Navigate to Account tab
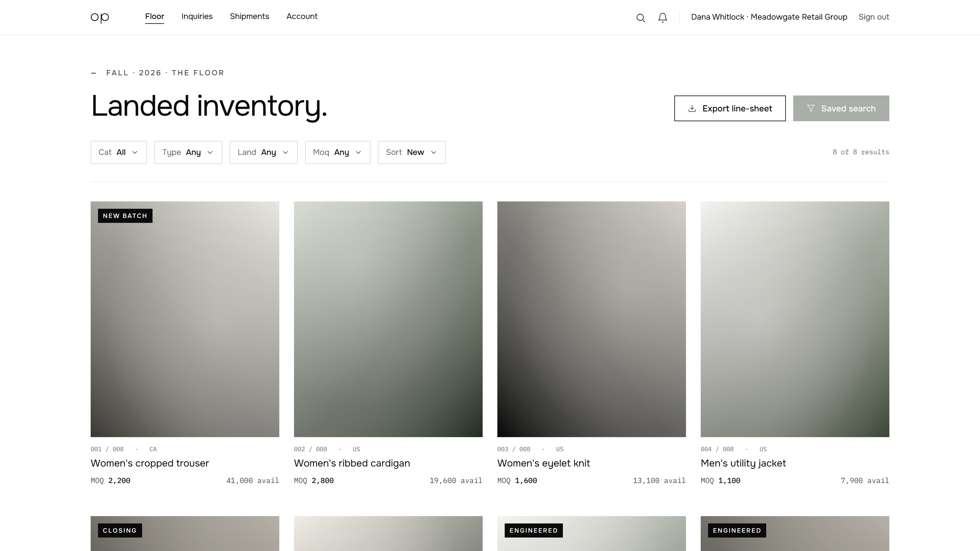Screen dimensions: 980x551 pos(302,16)
